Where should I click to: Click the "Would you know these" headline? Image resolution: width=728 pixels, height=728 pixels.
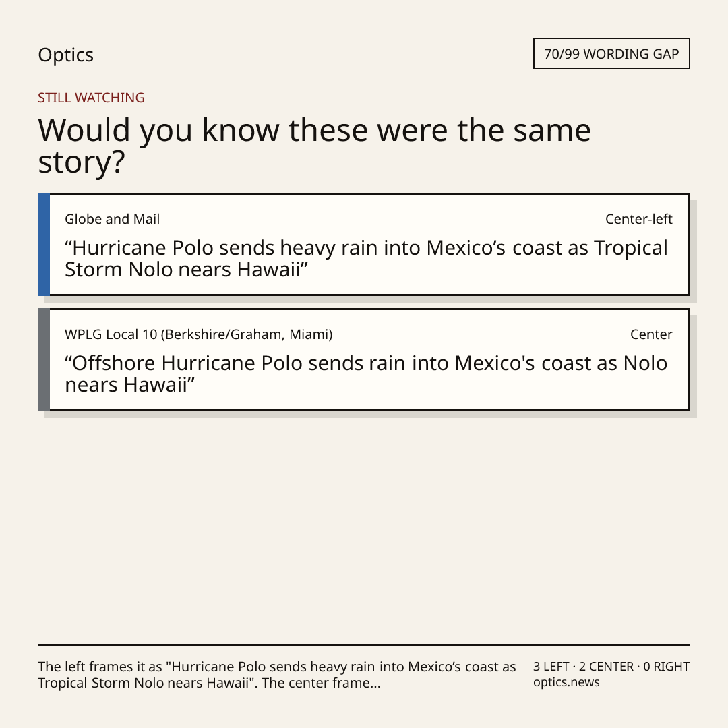(x=314, y=146)
